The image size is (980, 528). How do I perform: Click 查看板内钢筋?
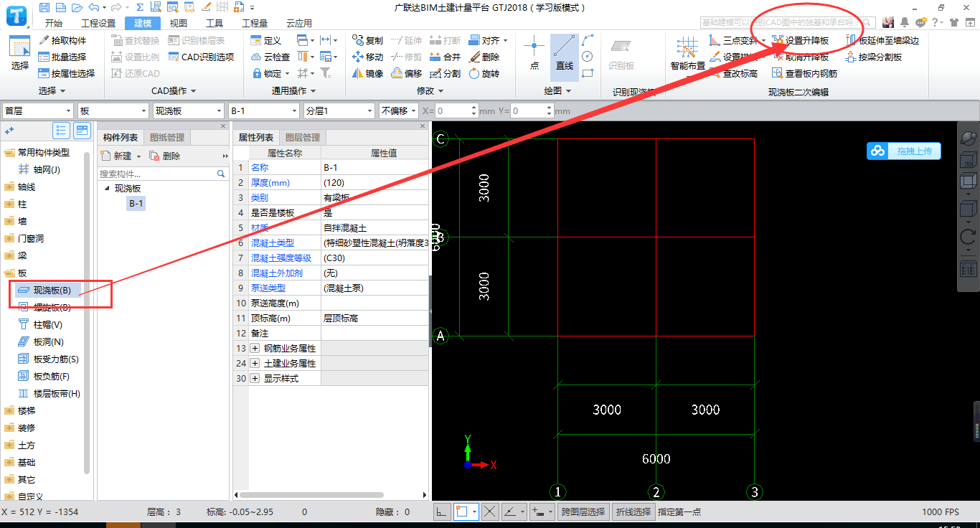[805, 73]
